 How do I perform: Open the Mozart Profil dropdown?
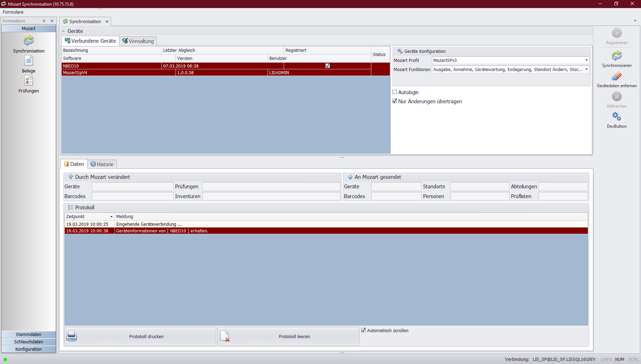point(586,60)
